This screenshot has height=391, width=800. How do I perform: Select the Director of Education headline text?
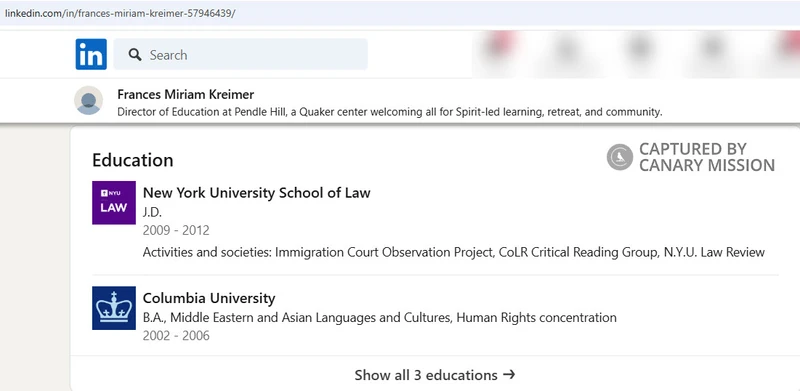[x=390, y=112]
